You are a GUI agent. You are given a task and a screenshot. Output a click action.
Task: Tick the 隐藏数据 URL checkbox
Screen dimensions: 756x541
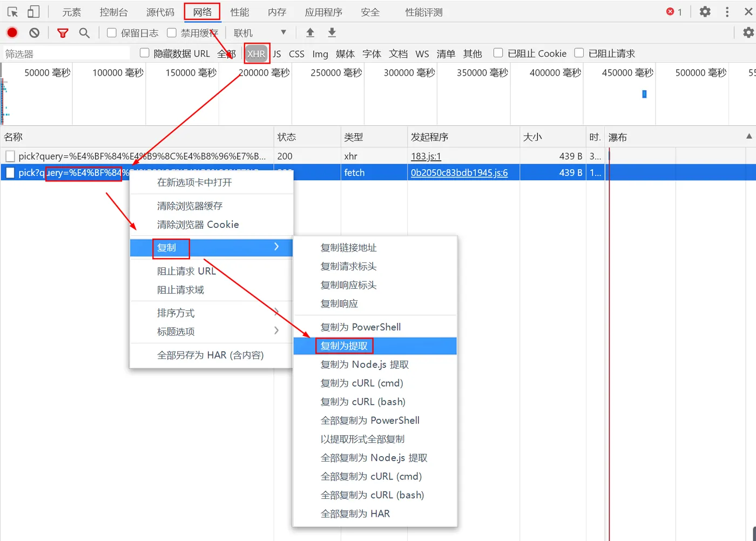point(144,53)
